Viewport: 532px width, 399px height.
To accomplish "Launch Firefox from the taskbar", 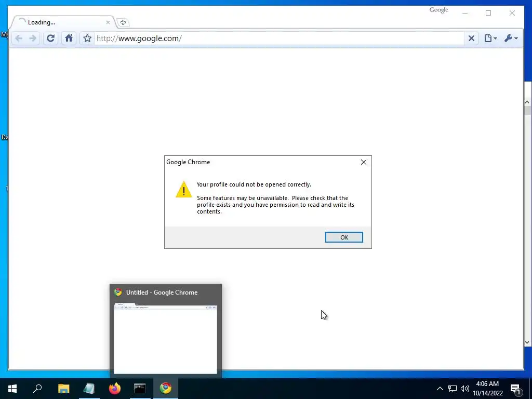I will tap(115, 389).
